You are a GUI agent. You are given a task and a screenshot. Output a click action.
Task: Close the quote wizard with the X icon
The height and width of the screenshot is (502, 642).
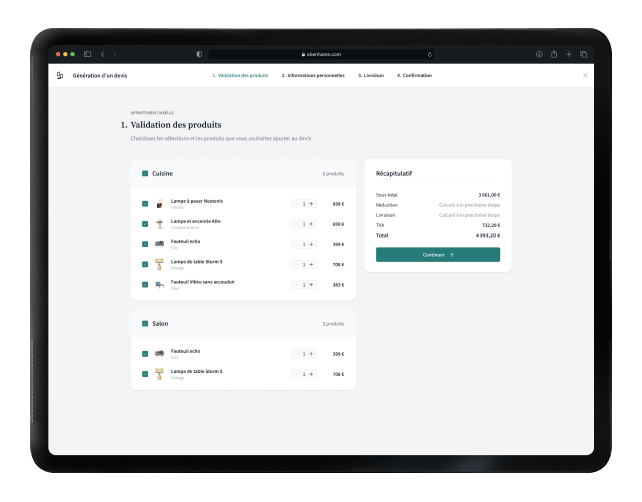(x=585, y=75)
